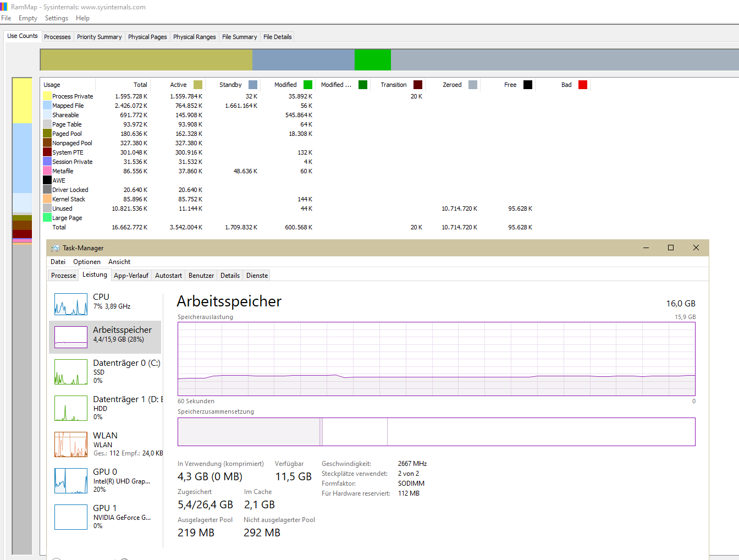739x560 pixels.
Task: Open the Datei menu in Task-Manager
Action: [x=58, y=262]
